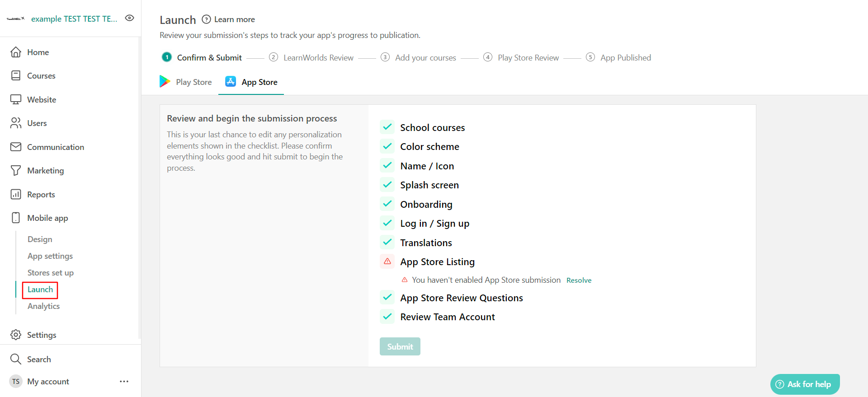
Task: Click the App Store blue icon
Action: point(231,81)
